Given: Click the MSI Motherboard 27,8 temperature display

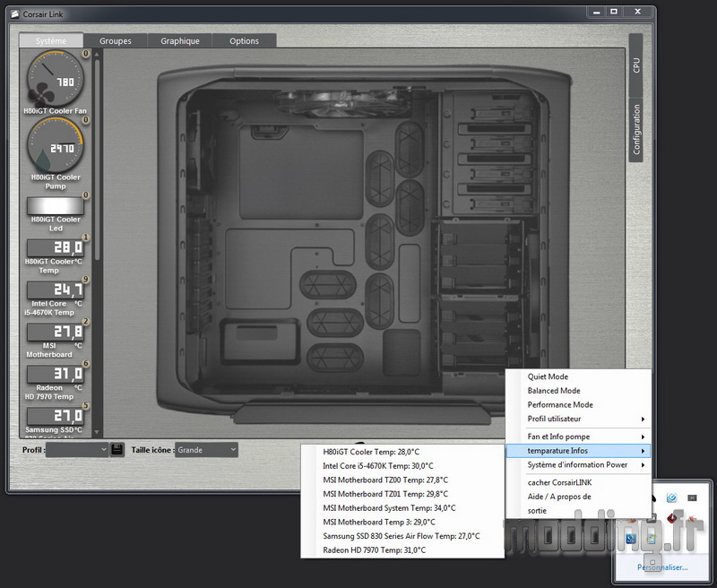Looking at the screenshot, I should (56, 332).
